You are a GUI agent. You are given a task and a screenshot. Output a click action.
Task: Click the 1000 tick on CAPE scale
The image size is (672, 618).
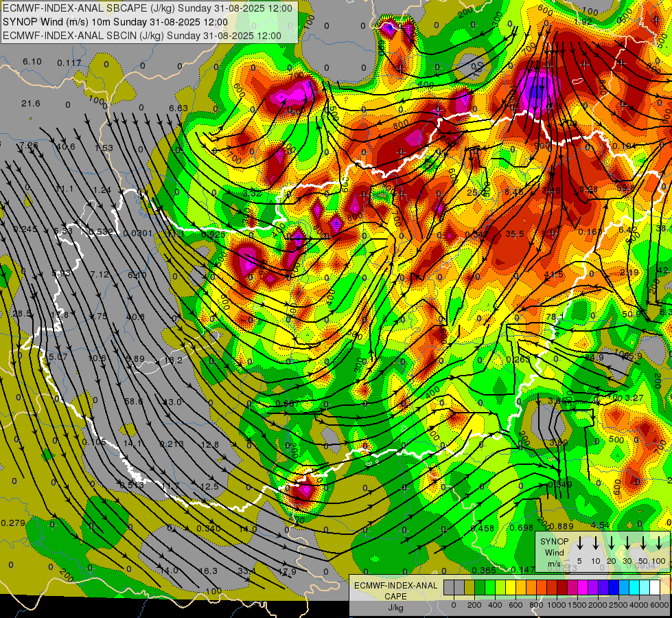(x=557, y=605)
